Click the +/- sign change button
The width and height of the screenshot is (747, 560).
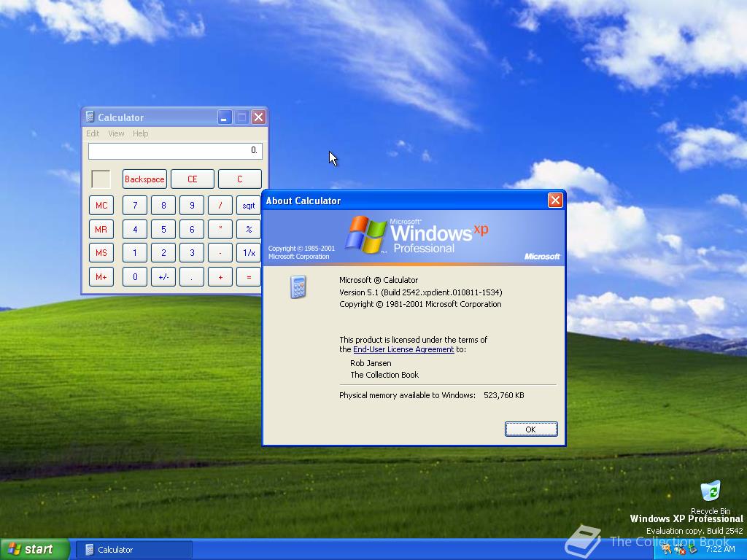pos(163,276)
